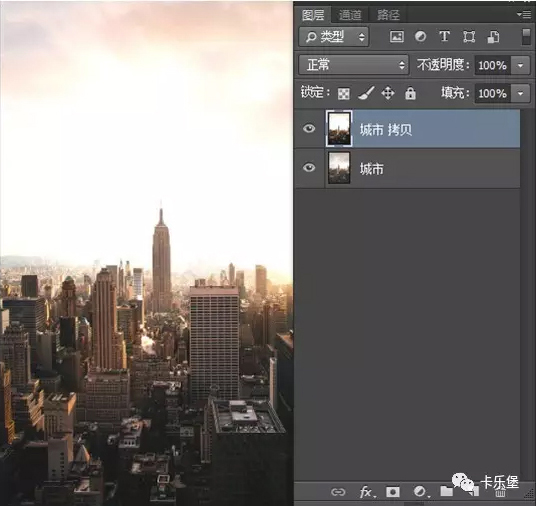Image resolution: width=536 pixels, height=506 pixels.
Task: Add layer style fx button
Action: pos(367,492)
